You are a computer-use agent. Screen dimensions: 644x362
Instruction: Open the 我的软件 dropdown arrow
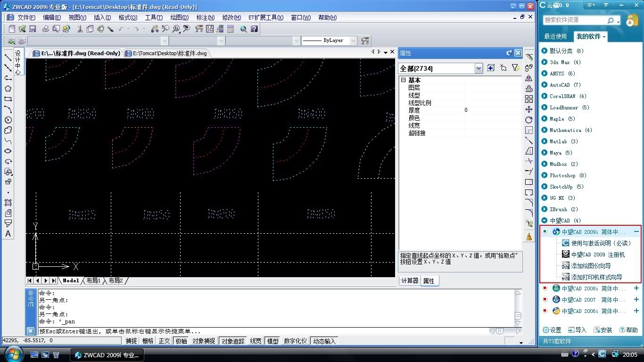[x=604, y=37]
